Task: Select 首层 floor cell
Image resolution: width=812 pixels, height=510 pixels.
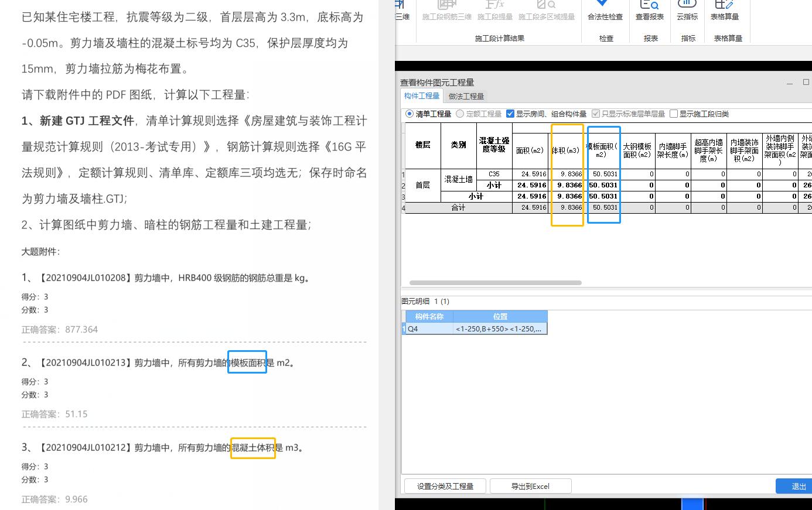Action: click(x=422, y=185)
